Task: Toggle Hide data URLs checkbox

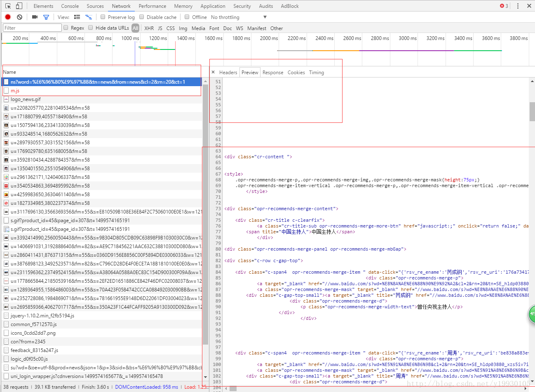Action: click(x=91, y=28)
